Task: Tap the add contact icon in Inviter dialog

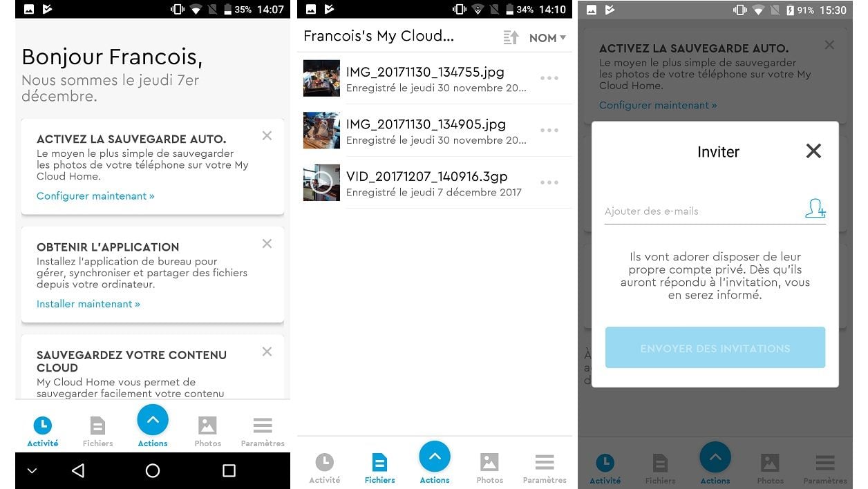Action: click(815, 209)
